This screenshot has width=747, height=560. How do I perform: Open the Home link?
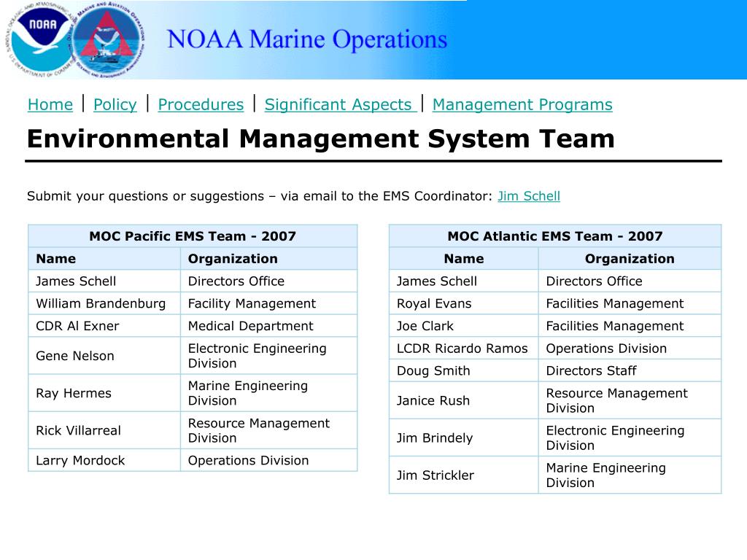tap(50, 104)
